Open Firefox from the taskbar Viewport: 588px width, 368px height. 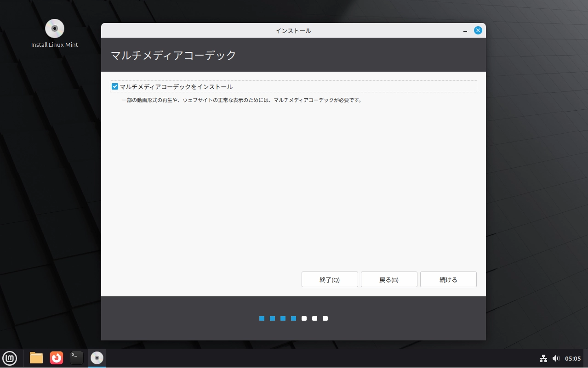(57, 358)
